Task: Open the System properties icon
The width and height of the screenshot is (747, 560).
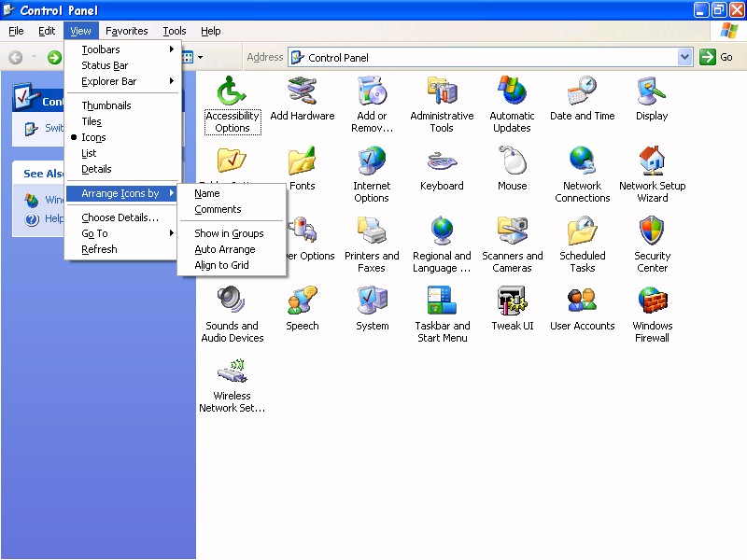Action: click(372, 309)
